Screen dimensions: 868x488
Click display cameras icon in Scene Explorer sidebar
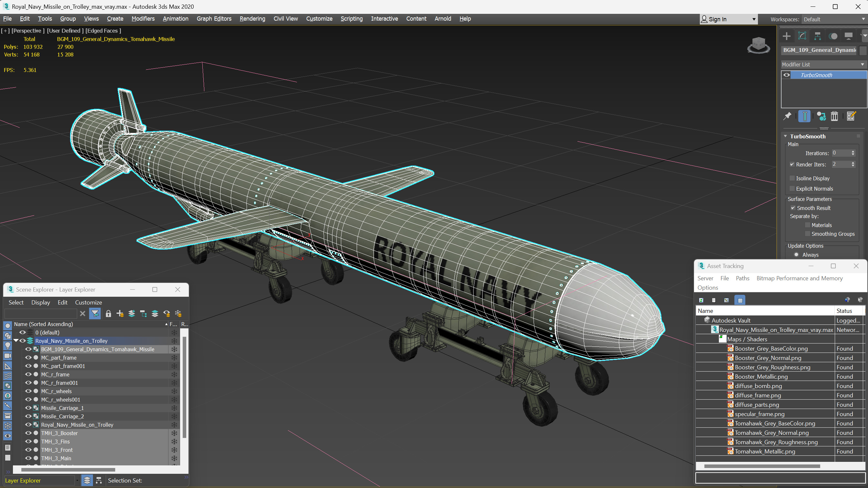pyautogui.click(x=8, y=356)
